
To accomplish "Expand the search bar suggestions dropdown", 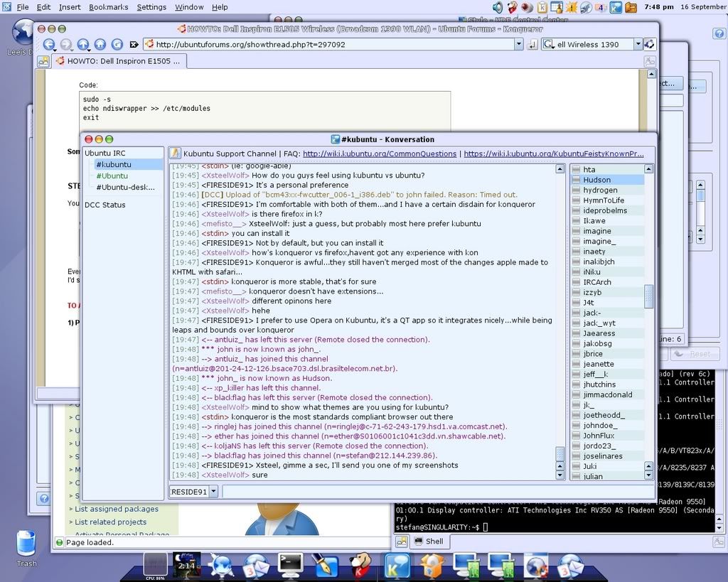I will click(x=638, y=44).
